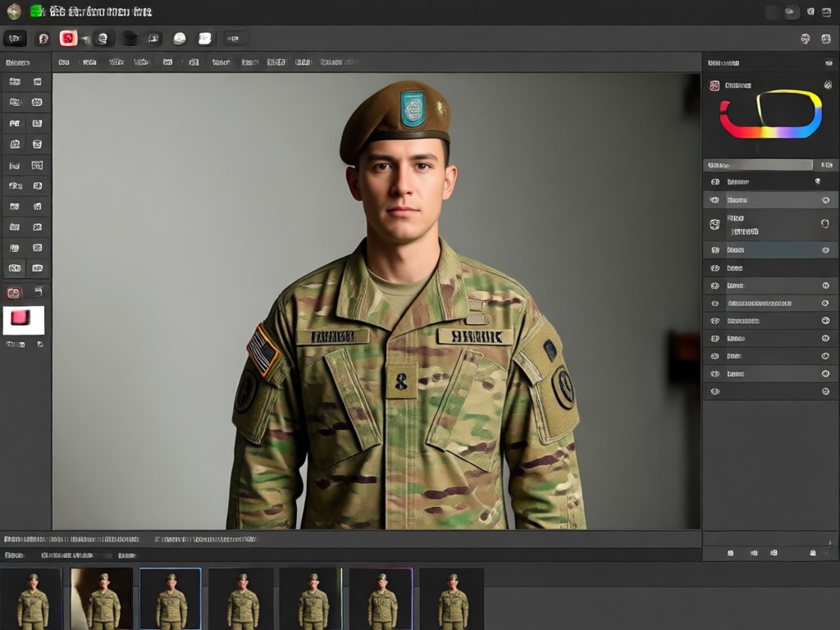Toggle the circle on the blue-highlighted layer row
Viewport: 840px width, 630px height.
click(x=825, y=249)
